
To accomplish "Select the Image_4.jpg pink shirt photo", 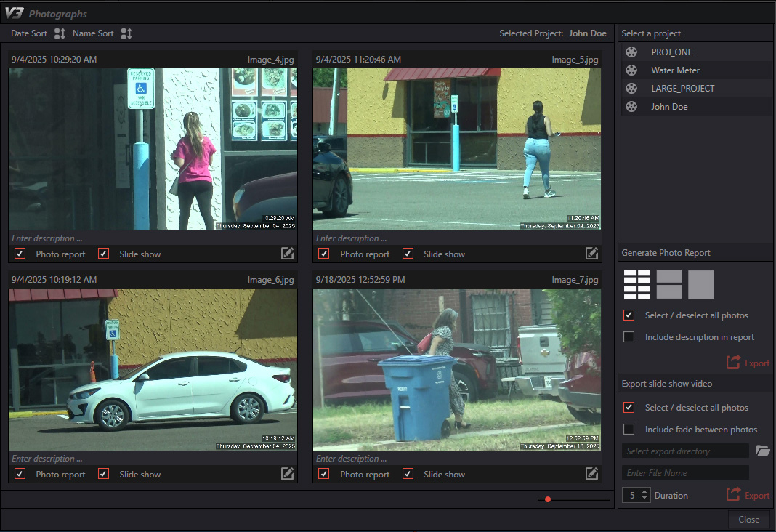I will point(153,149).
